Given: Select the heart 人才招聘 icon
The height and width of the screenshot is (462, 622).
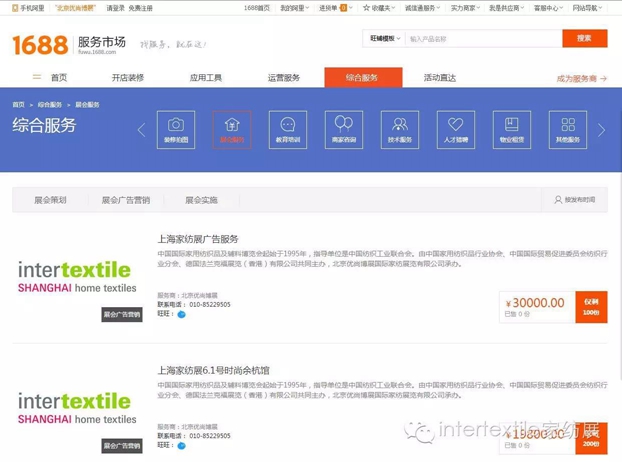Looking at the screenshot, I should [456, 129].
